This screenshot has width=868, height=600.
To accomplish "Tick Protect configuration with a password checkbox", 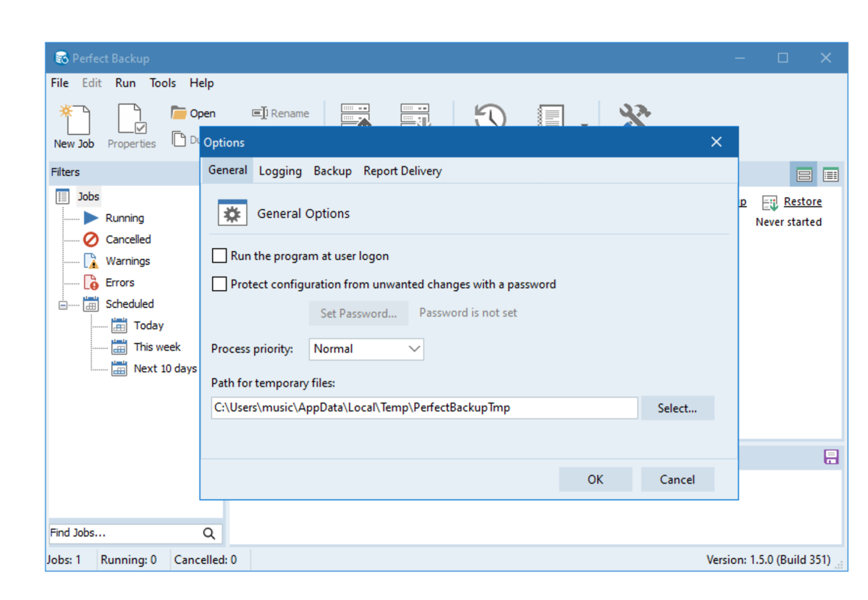I will click(219, 284).
